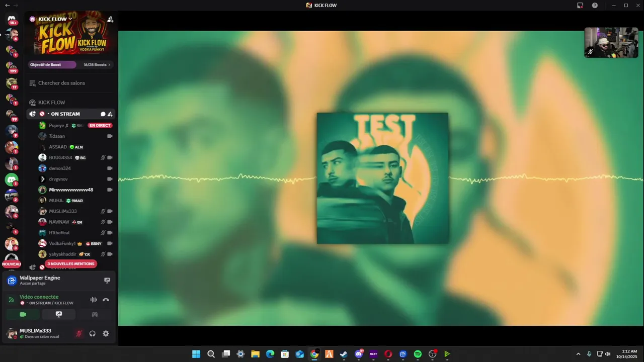
Task: Go back with the title bar arrow
Action: [x=7, y=5]
